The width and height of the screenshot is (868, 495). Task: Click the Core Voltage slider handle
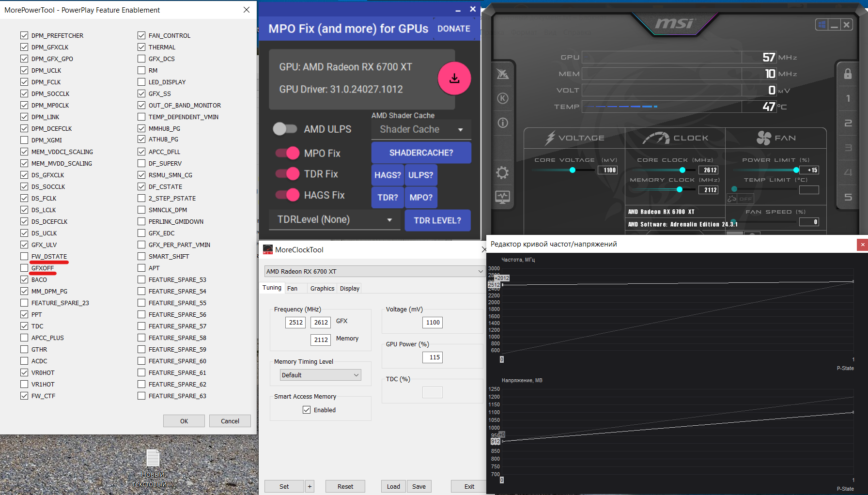point(573,170)
